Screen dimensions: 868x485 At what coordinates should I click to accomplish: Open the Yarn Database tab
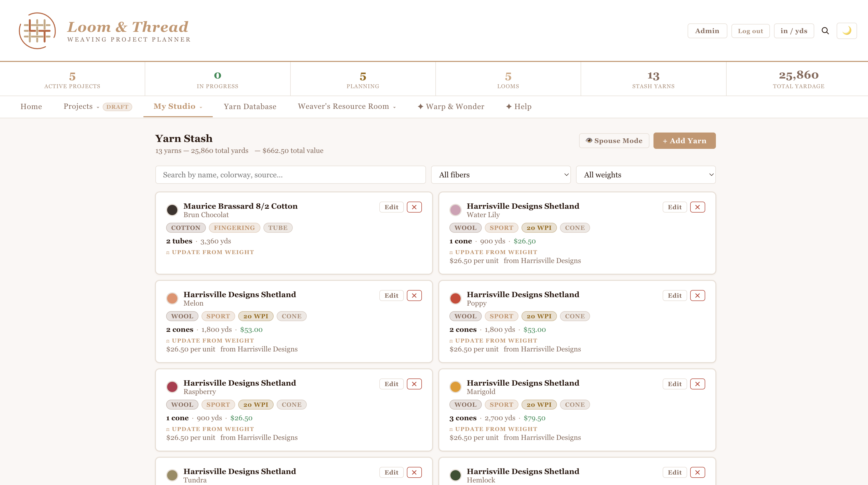[250, 107]
